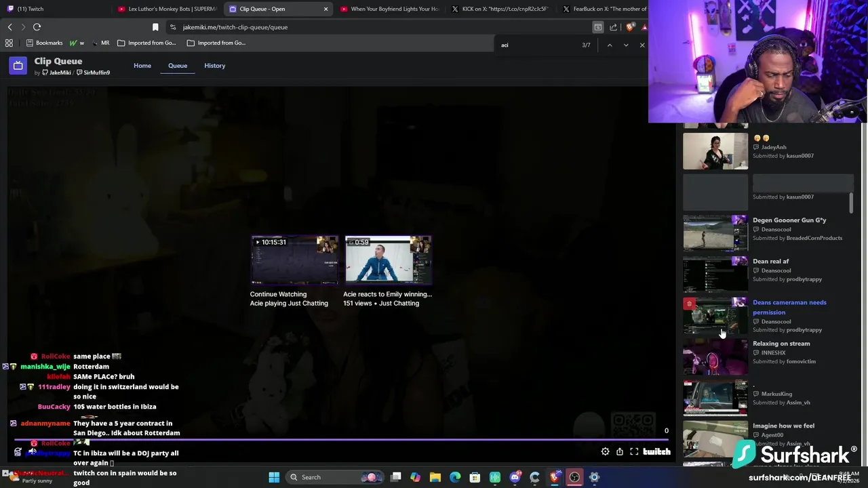Launch File Explorer from the taskbar

click(435, 477)
